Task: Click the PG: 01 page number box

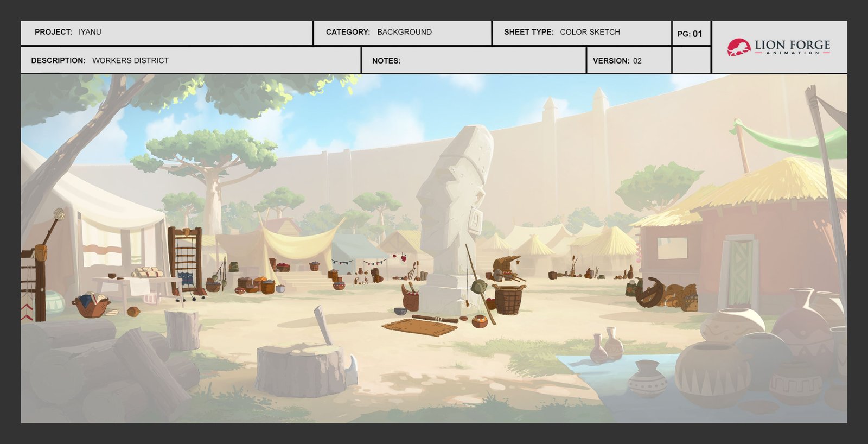Action: [x=691, y=33]
